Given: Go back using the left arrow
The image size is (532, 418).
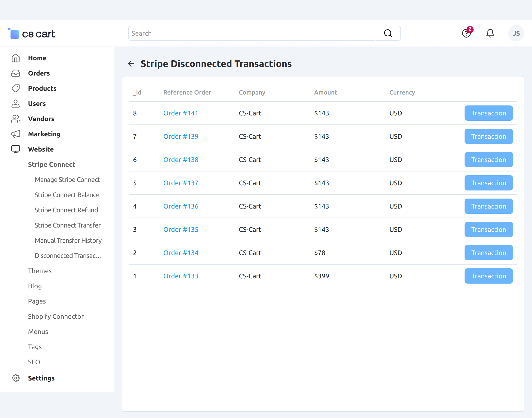Looking at the screenshot, I should 131,64.
